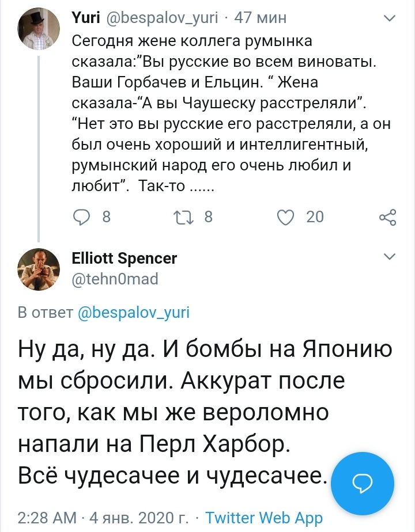Open Elliott Spencer's profile picture
This screenshot has height=532, width=415.
[x=38, y=269]
